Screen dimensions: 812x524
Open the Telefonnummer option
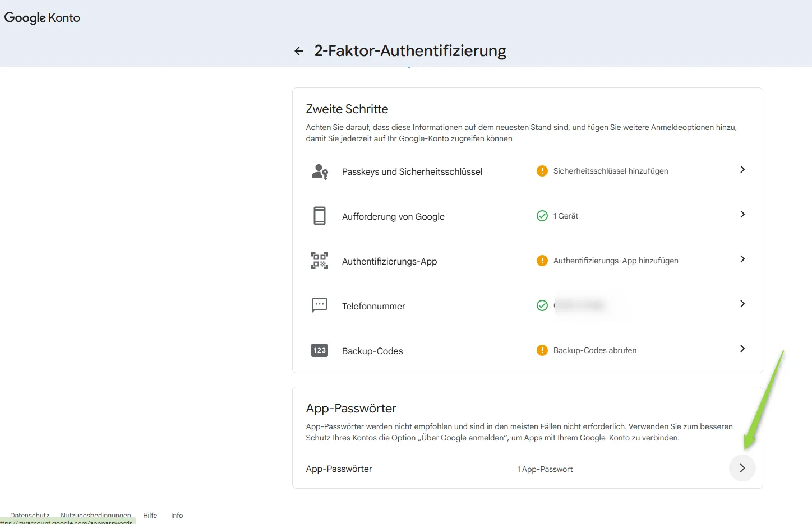pyautogui.click(x=373, y=306)
